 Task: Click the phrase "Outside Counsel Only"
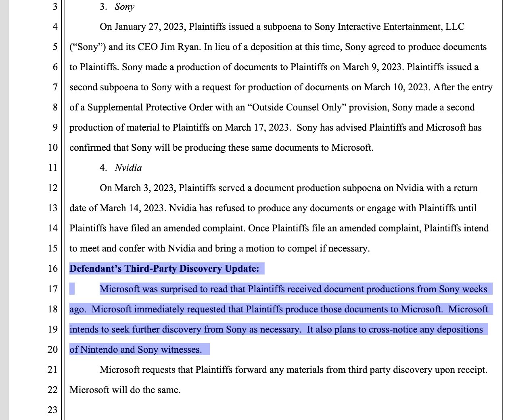click(x=297, y=108)
